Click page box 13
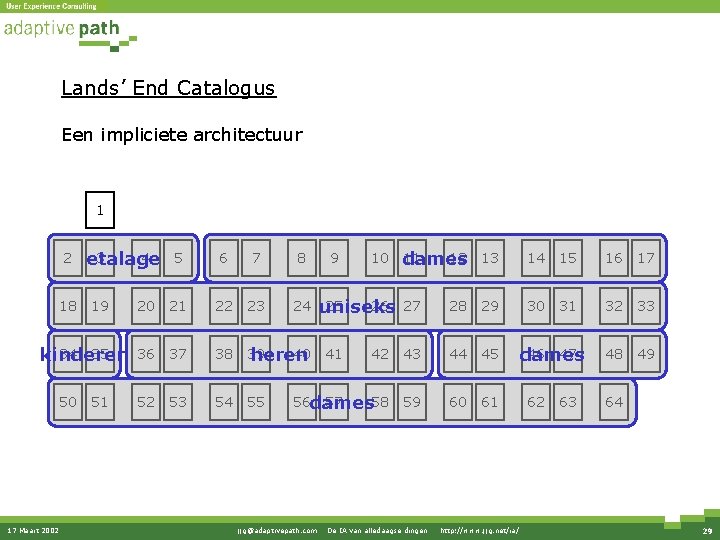Image resolution: width=720 pixels, height=540 pixels. 490,258
